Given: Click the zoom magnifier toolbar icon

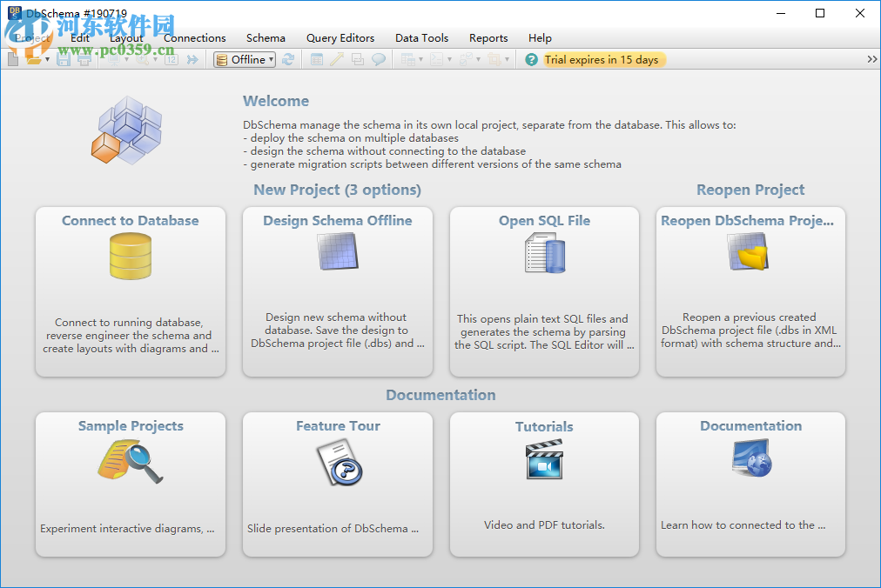Looking at the screenshot, I should [x=142, y=59].
